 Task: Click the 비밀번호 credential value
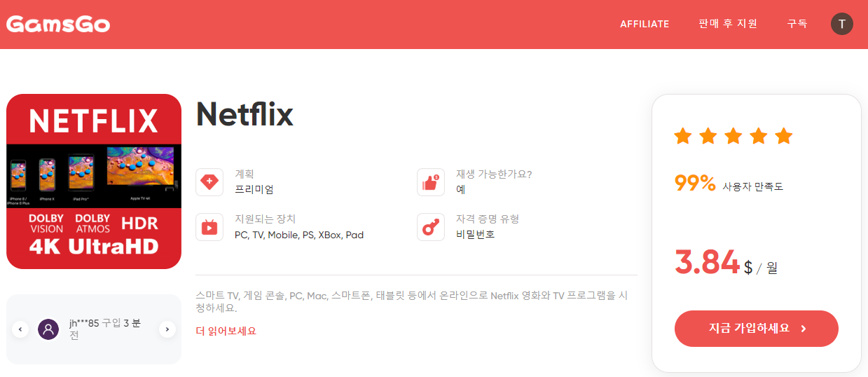coord(475,234)
